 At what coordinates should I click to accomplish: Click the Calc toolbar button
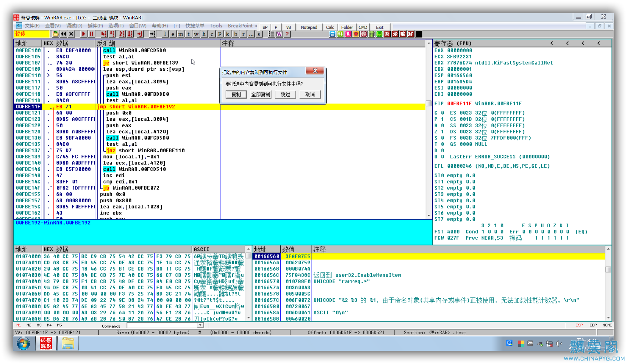(330, 27)
